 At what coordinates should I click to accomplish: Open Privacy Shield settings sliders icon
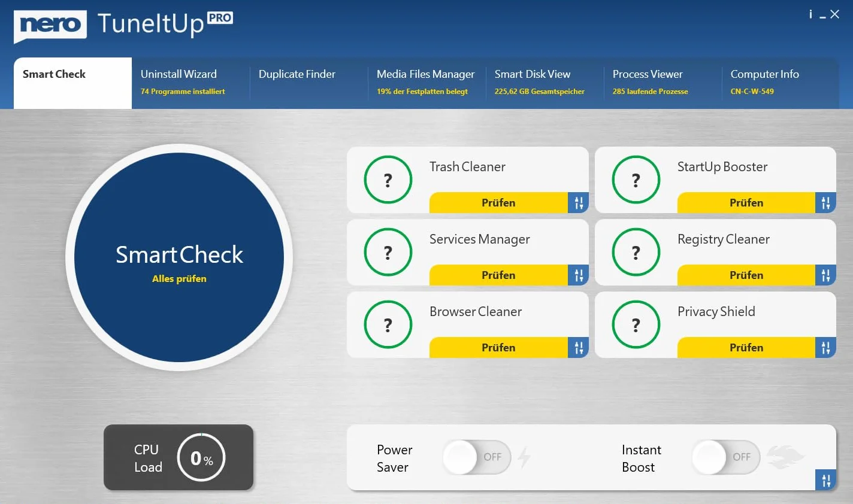coord(825,348)
